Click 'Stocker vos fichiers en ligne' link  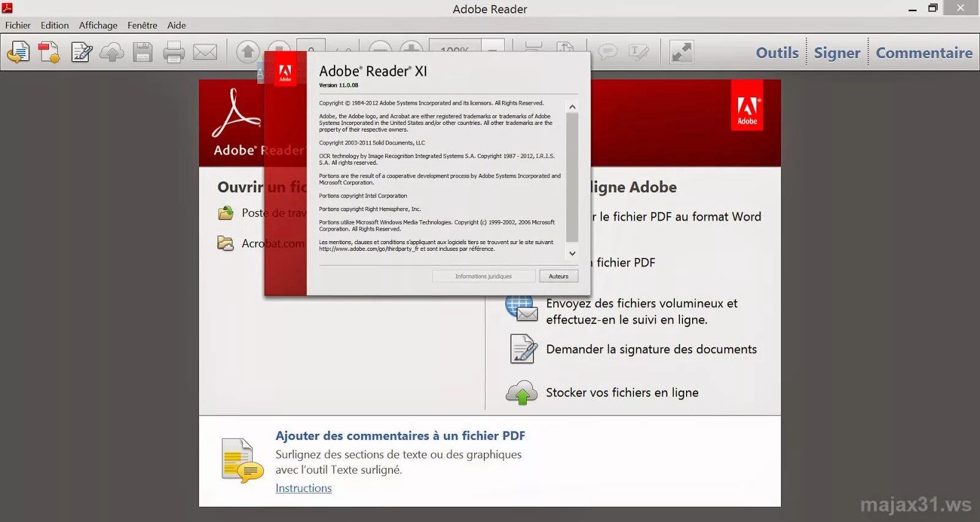pos(622,393)
